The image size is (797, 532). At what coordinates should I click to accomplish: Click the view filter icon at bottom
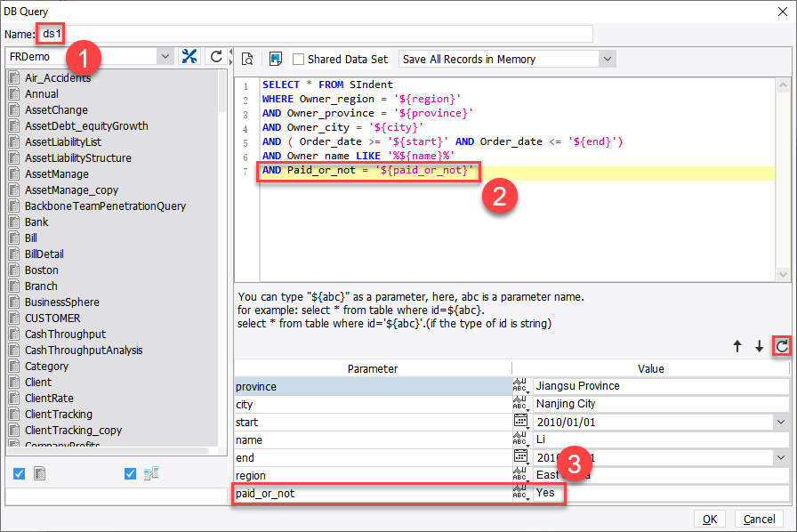(x=151, y=473)
